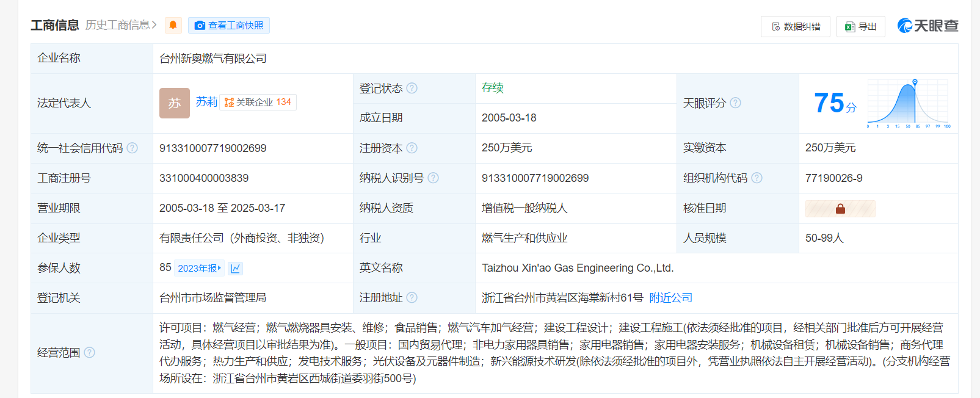Viewport: 980px width, 398px height.
Task: Click 增值税一般纳税人 taxpayer qualification
Action: (524, 208)
